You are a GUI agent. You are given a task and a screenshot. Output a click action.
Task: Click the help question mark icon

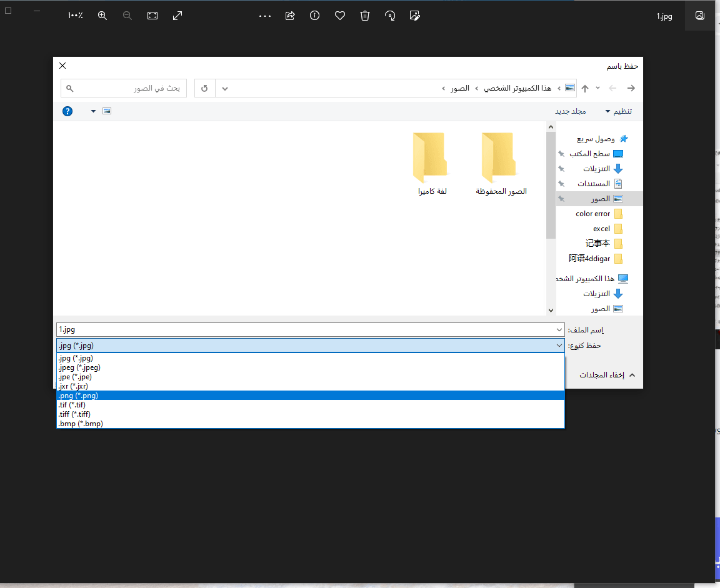[x=67, y=111]
